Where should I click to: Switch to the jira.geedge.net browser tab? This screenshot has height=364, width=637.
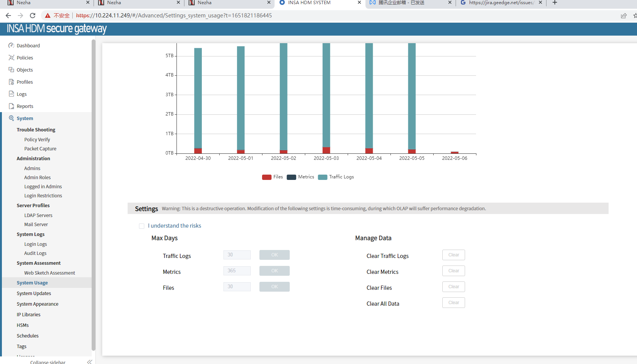pyautogui.click(x=501, y=3)
